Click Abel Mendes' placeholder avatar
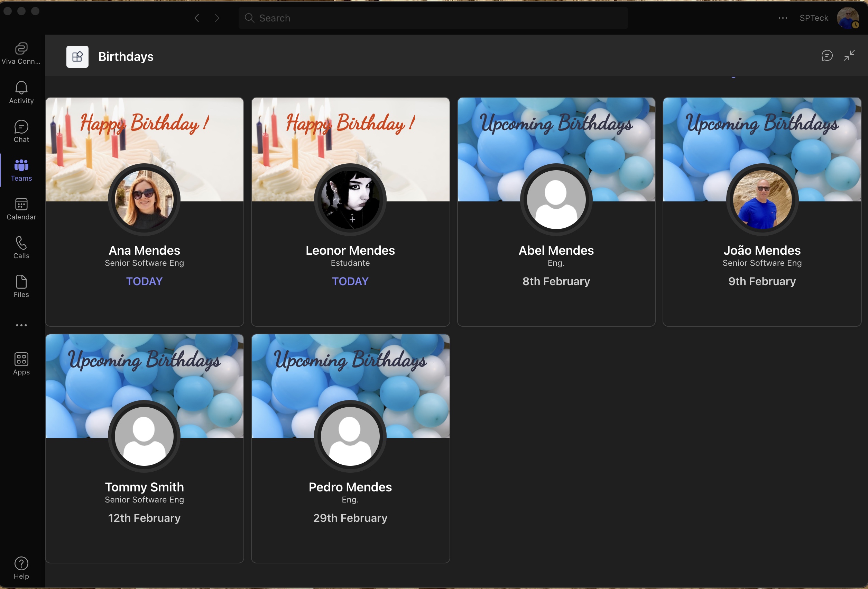868x589 pixels. [556, 200]
